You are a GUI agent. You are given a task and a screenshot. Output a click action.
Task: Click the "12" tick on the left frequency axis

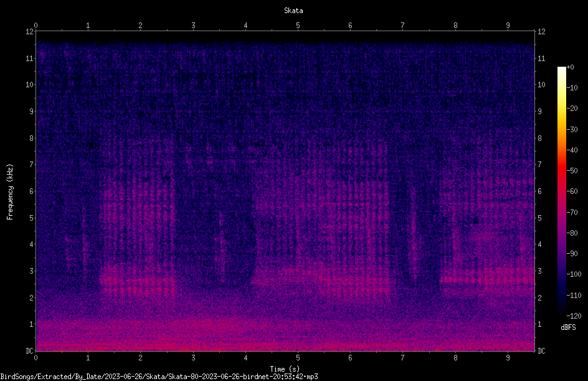coord(29,32)
